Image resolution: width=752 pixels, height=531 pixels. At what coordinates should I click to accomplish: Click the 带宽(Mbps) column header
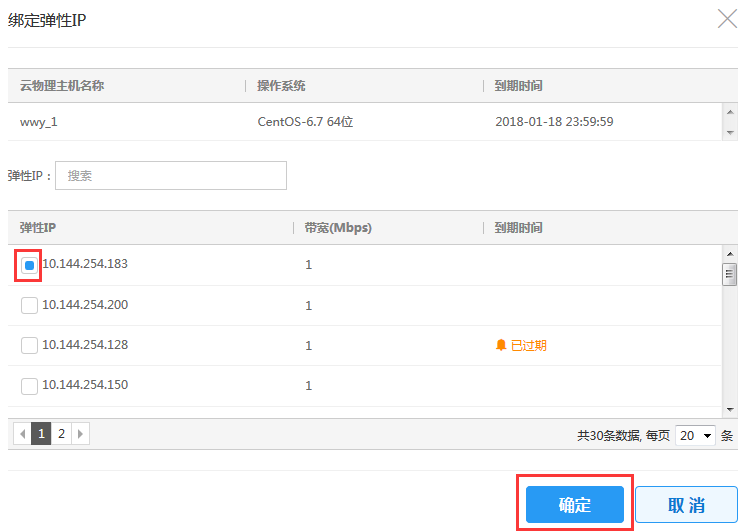338,227
